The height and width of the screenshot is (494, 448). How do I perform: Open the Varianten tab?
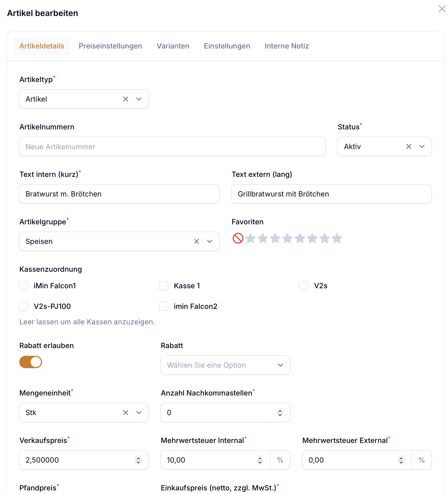[x=173, y=46]
